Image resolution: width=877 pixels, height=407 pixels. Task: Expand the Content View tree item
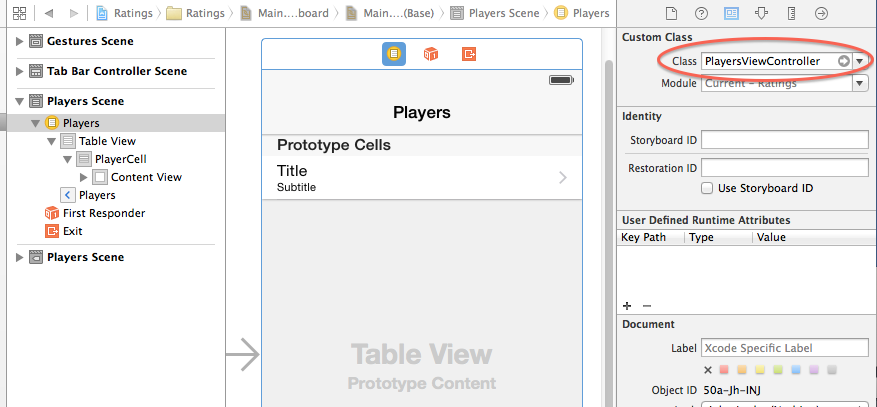(x=85, y=177)
